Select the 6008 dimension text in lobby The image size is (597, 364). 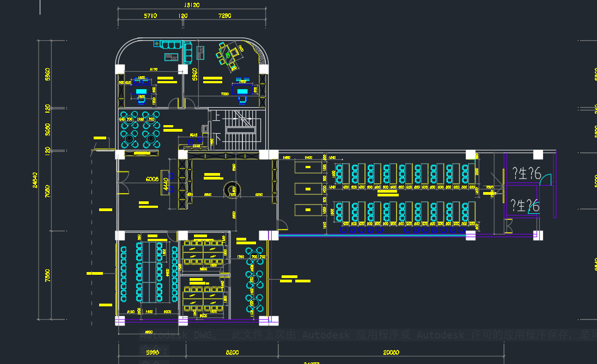[152, 179]
